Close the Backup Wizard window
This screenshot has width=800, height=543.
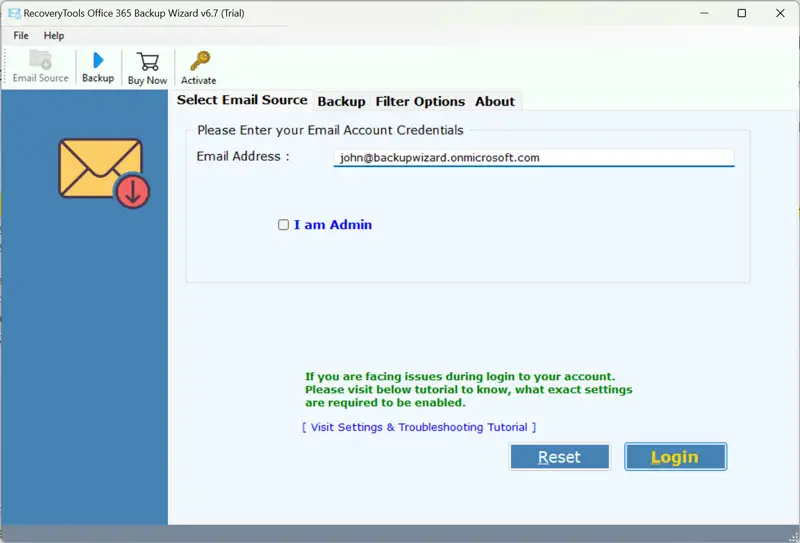click(x=780, y=13)
